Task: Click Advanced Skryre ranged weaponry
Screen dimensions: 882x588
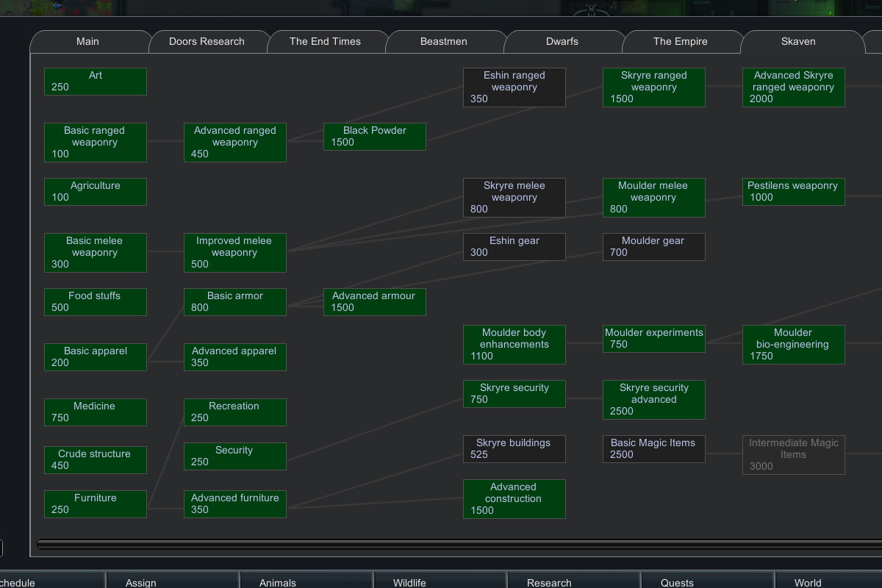Action: tap(794, 87)
